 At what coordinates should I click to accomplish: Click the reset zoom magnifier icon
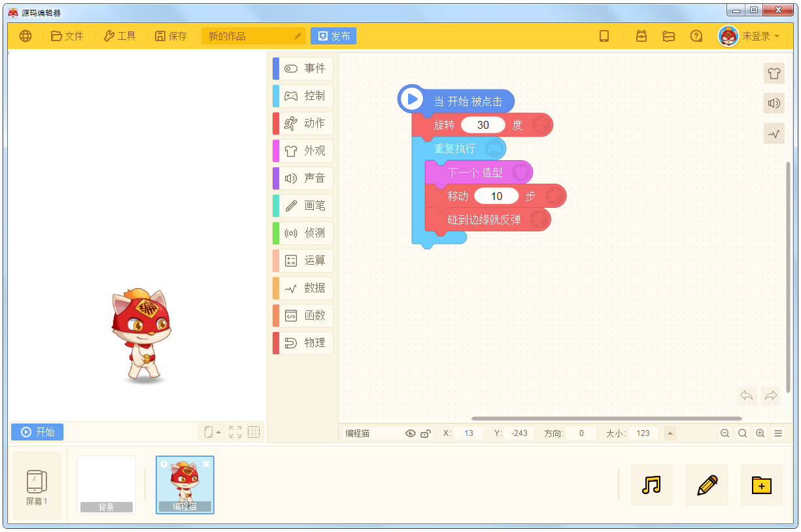743,433
